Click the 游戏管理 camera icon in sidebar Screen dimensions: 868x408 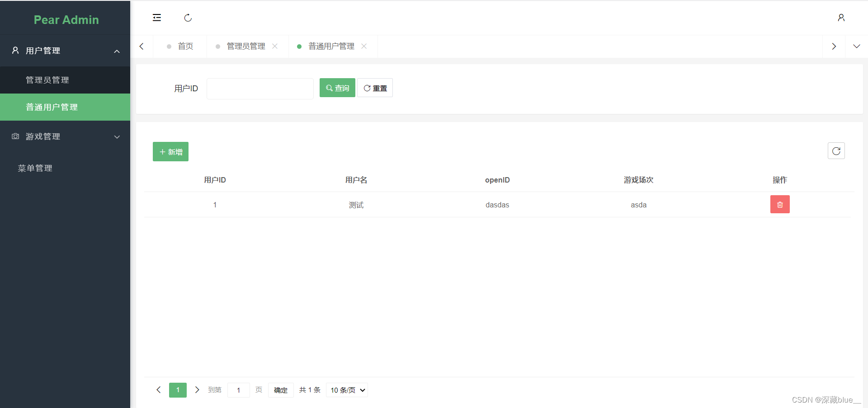pyautogui.click(x=15, y=136)
